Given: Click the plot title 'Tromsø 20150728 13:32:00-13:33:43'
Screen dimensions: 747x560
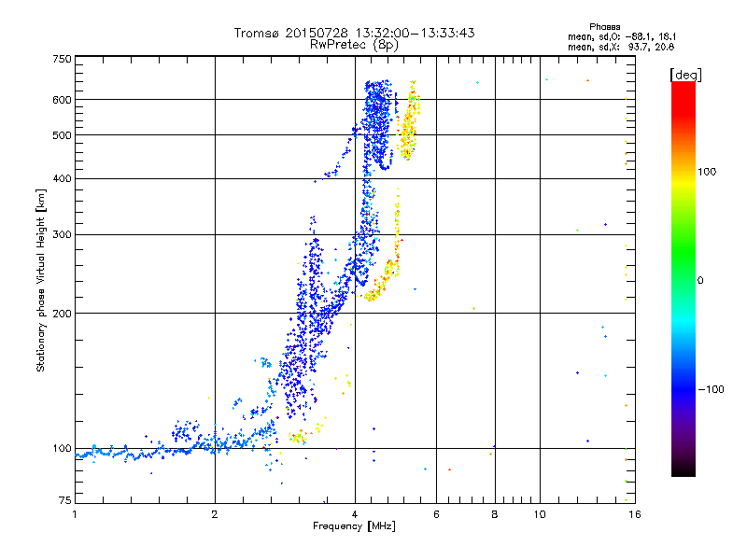Looking at the screenshot, I should click(354, 33).
